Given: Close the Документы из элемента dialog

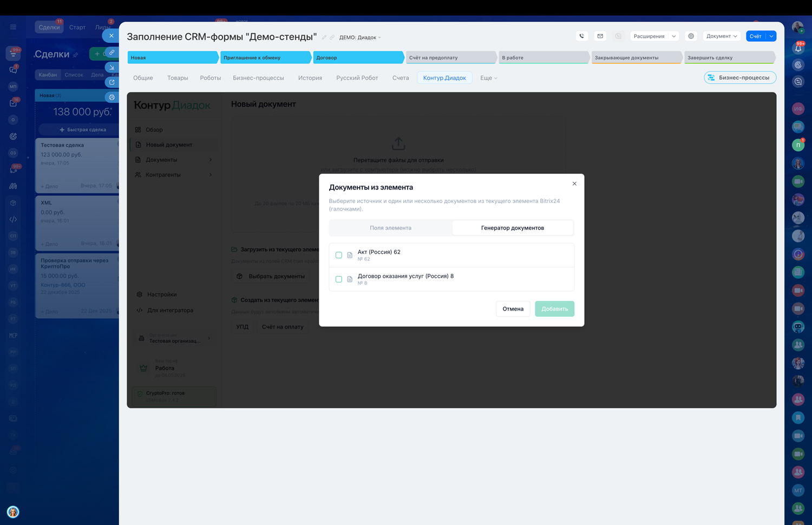Looking at the screenshot, I should click(574, 183).
